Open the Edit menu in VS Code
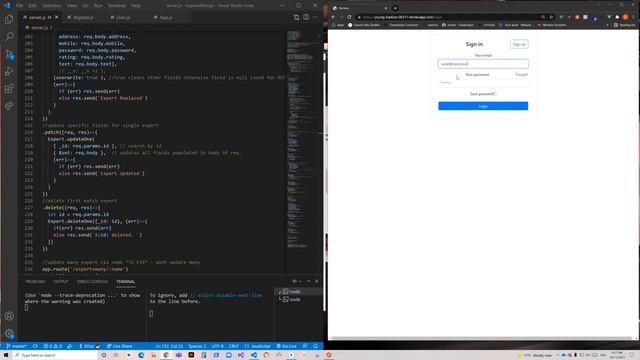 point(33,6)
